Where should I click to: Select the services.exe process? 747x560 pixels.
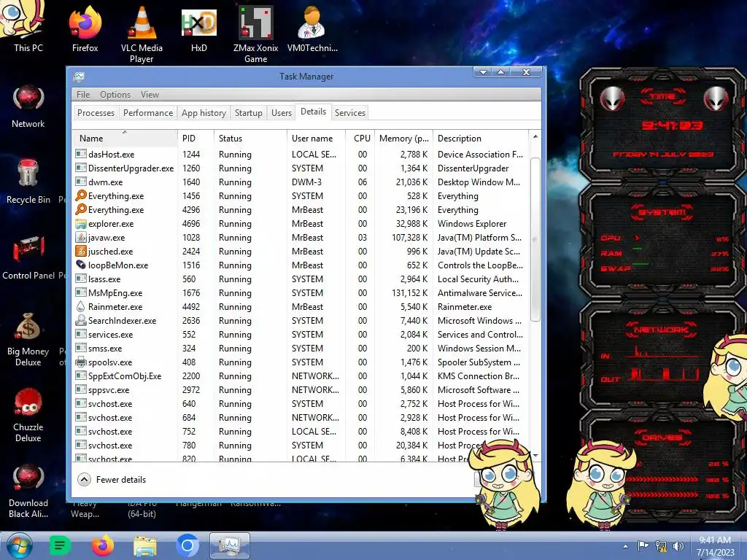tap(301, 334)
